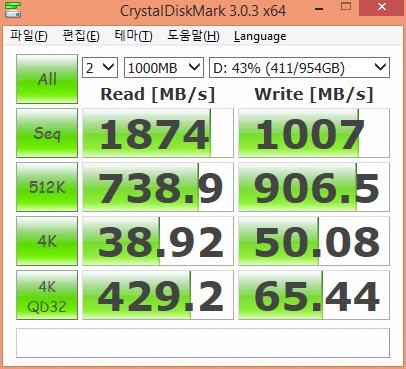Click the empty comment field at bottom

(x=203, y=343)
